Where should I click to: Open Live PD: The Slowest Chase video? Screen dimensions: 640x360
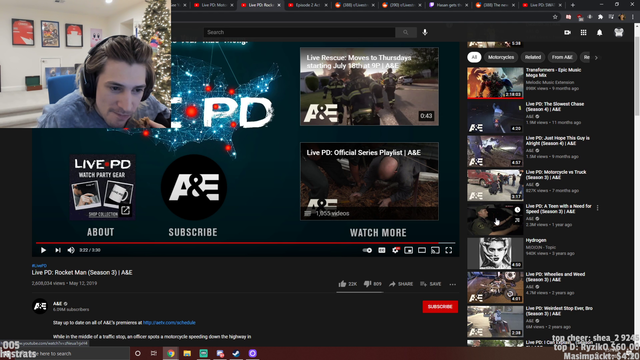tap(495, 117)
